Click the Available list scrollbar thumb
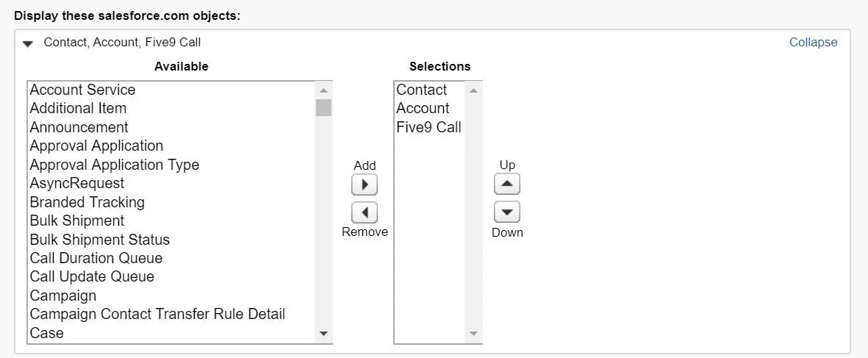This screenshot has width=868, height=358. (324, 107)
